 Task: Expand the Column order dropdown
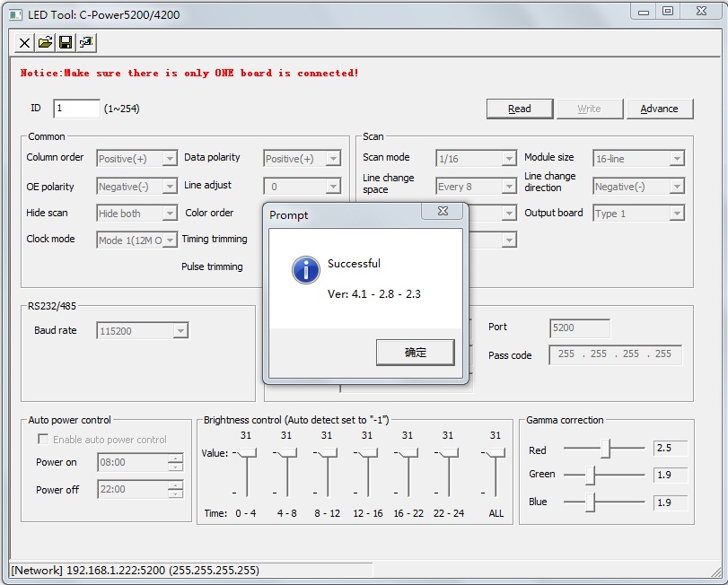[169, 159]
